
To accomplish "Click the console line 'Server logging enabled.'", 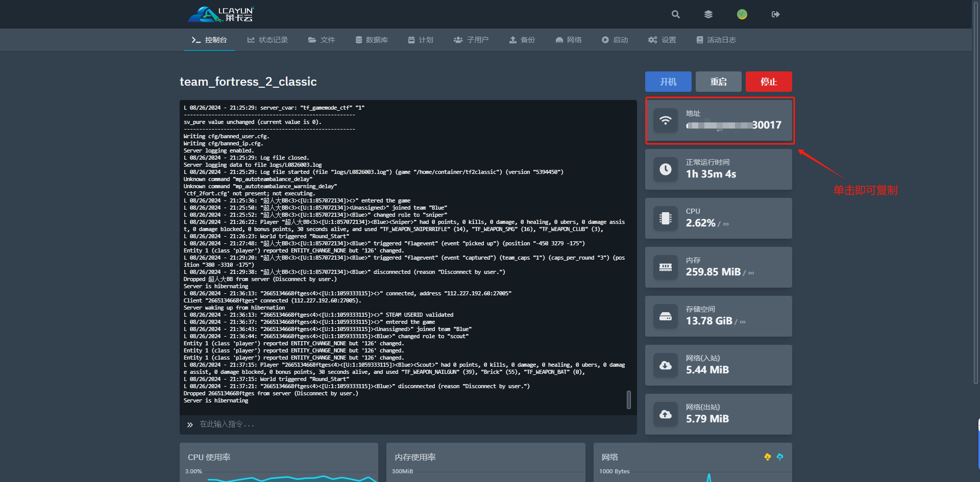I will click(x=218, y=150).
